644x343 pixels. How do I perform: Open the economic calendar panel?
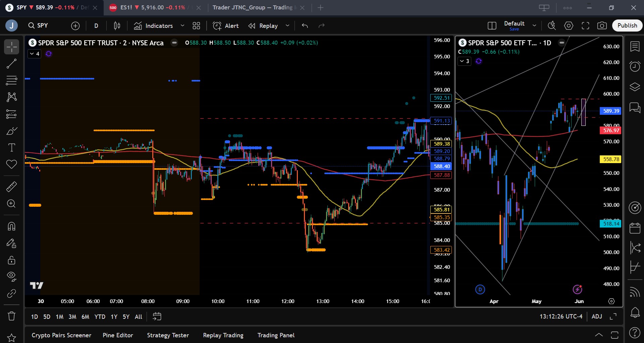pyautogui.click(x=635, y=228)
